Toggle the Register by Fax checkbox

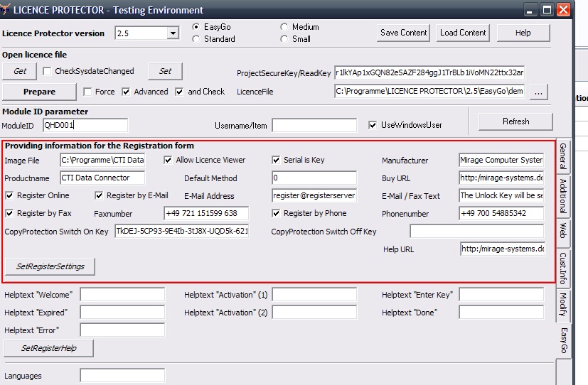pos(10,213)
